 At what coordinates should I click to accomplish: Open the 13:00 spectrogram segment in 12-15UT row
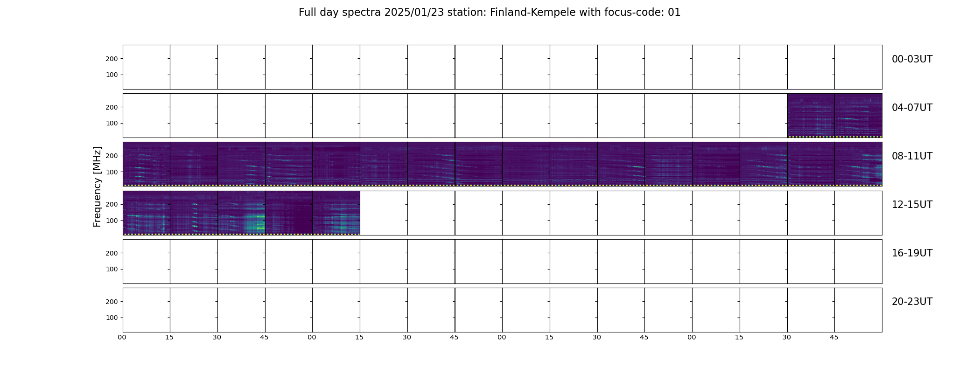coord(336,213)
